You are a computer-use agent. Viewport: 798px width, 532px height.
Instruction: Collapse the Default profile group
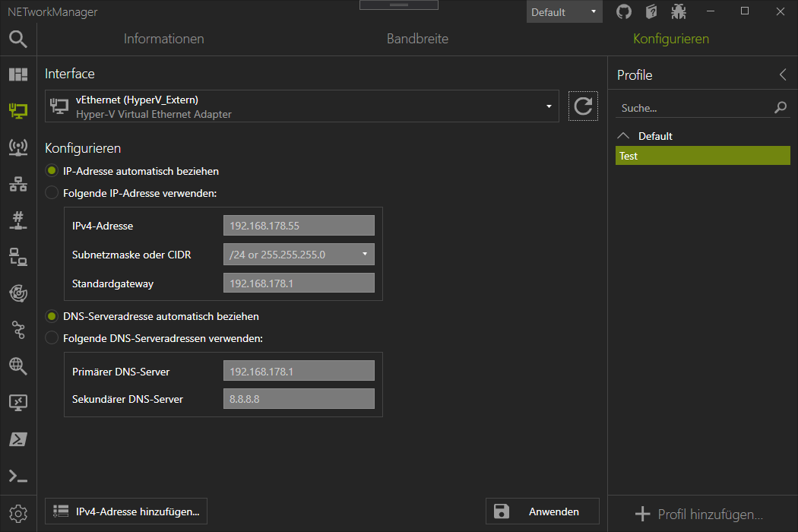[x=623, y=135]
